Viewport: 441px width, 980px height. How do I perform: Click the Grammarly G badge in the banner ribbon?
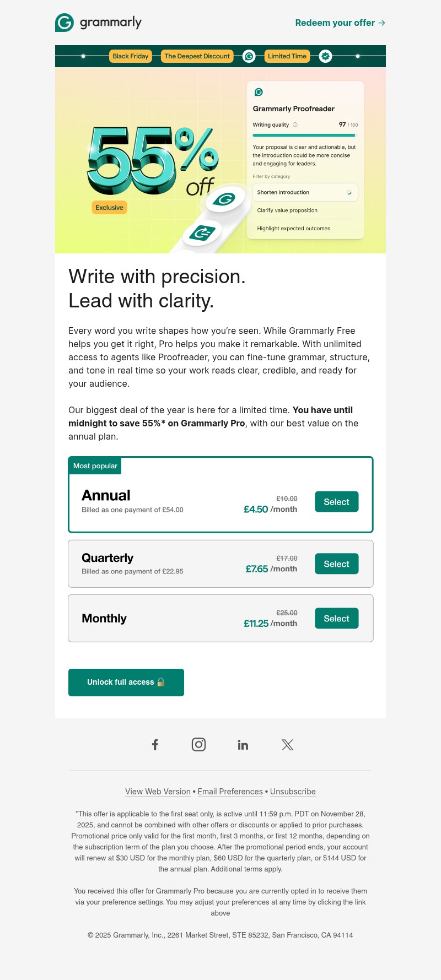point(249,56)
